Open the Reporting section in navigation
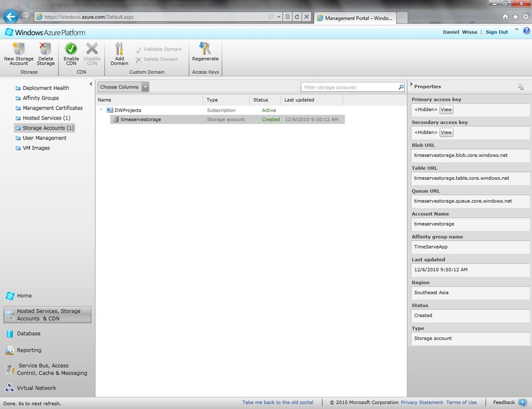This screenshot has height=409, width=532. click(x=29, y=350)
